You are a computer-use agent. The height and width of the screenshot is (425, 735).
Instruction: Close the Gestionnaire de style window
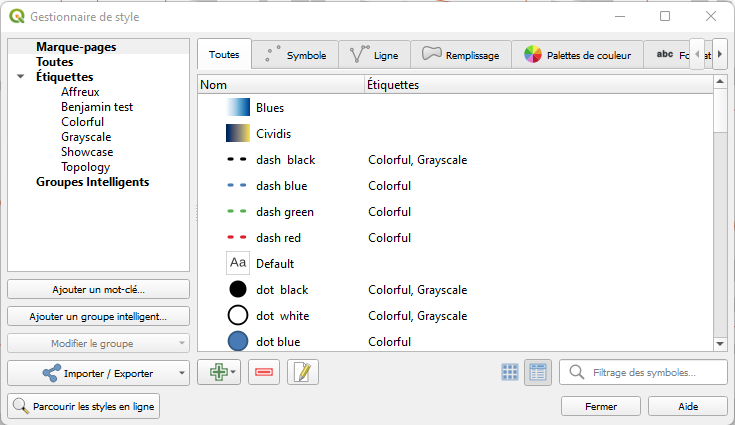pyautogui.click(x=711, y=16)
